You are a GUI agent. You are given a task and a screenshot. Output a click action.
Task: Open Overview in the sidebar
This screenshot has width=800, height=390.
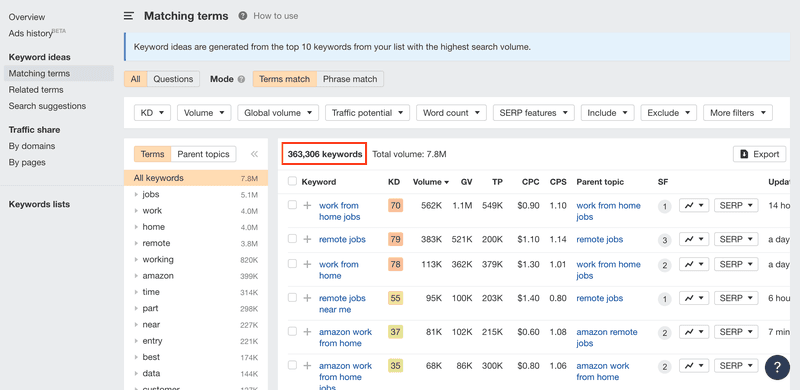(x=27, y=17)
